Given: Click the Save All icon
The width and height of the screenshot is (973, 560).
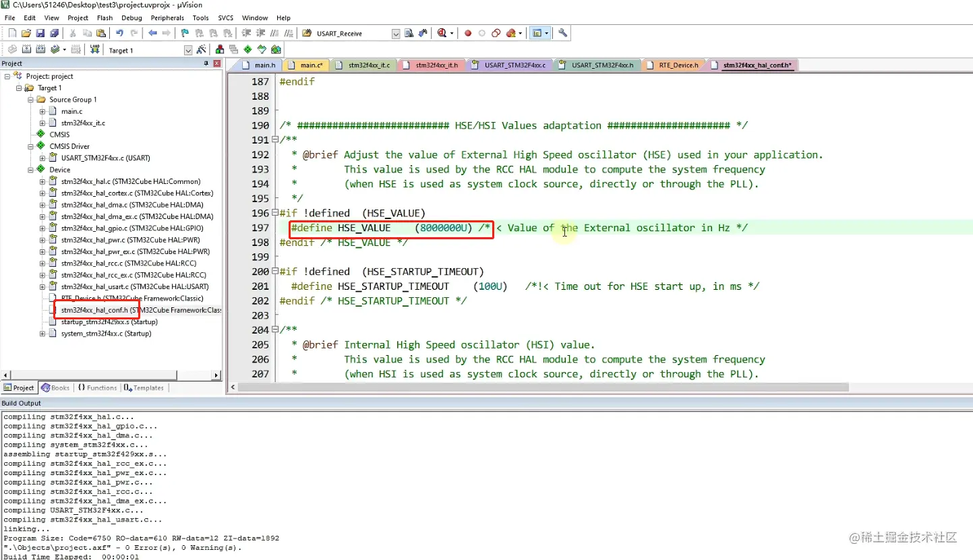Looking at the screenshot, I should coord(54,33).
